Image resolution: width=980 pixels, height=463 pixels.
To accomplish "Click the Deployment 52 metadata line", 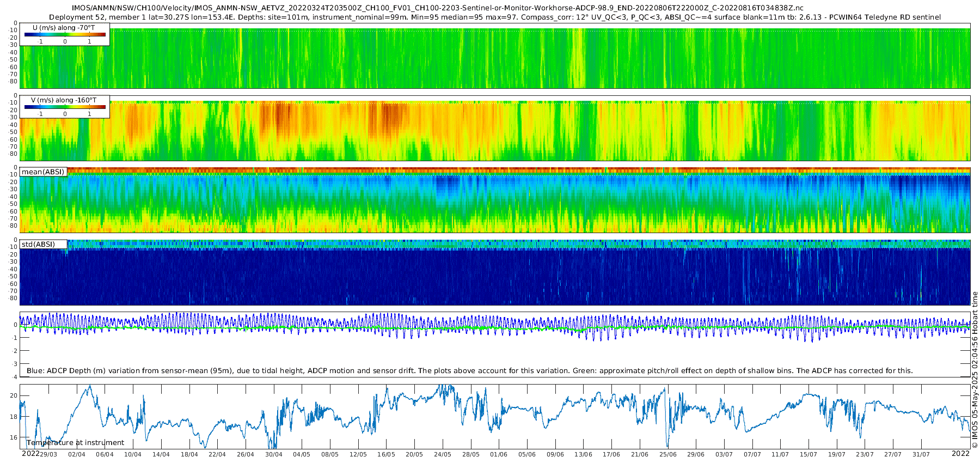I will (494, 17).
